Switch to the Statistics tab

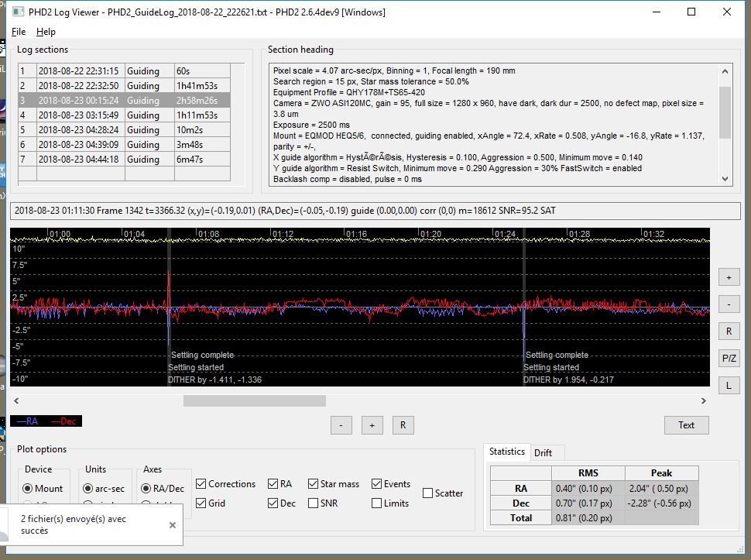(507, 452)
